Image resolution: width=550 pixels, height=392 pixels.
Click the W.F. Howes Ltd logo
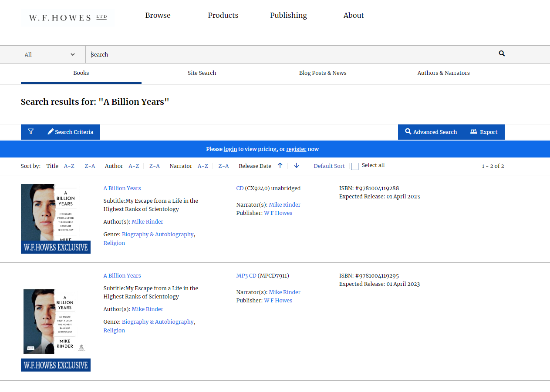pyautogui.click(x=67, y=17)
